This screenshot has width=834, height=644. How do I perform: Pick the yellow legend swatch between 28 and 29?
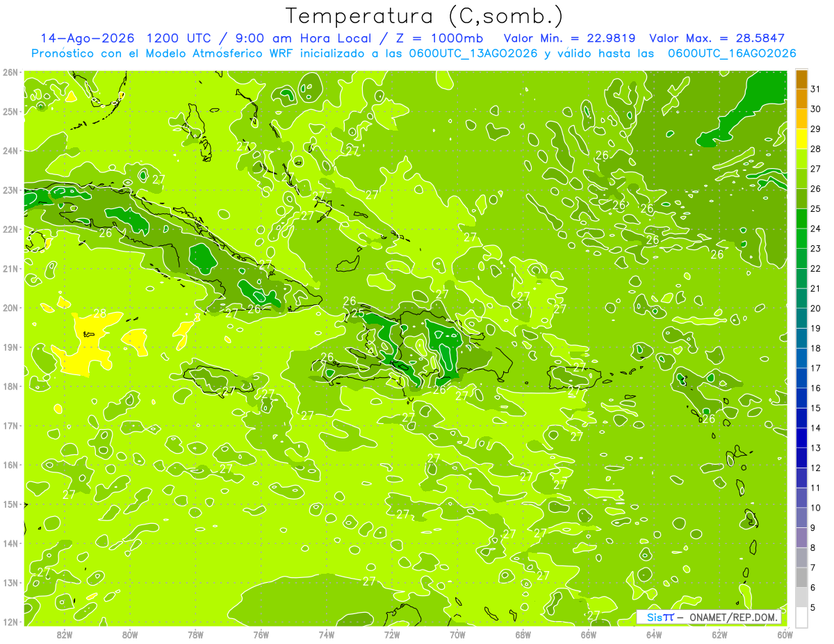(x=801, y=139)
